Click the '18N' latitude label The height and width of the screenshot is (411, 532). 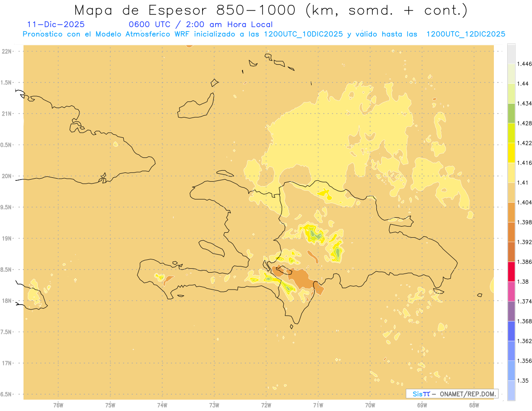(7, 301)
